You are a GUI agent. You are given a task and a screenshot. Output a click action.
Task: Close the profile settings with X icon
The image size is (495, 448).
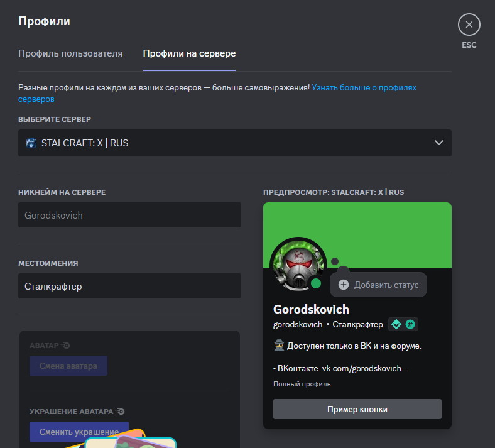(469, 25)
